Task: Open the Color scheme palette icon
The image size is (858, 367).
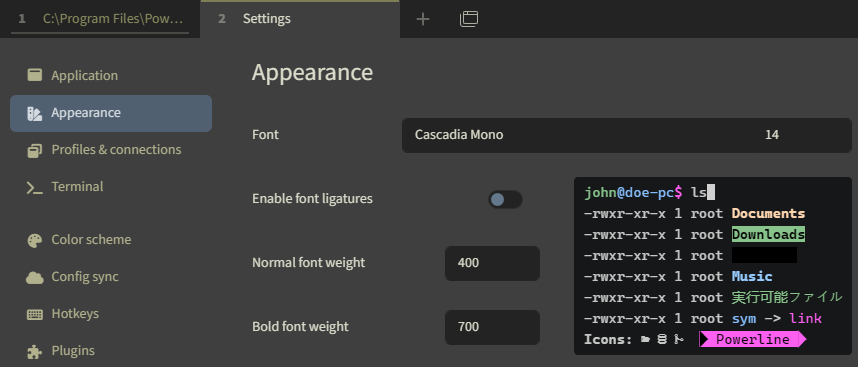Action: [34, 241]
